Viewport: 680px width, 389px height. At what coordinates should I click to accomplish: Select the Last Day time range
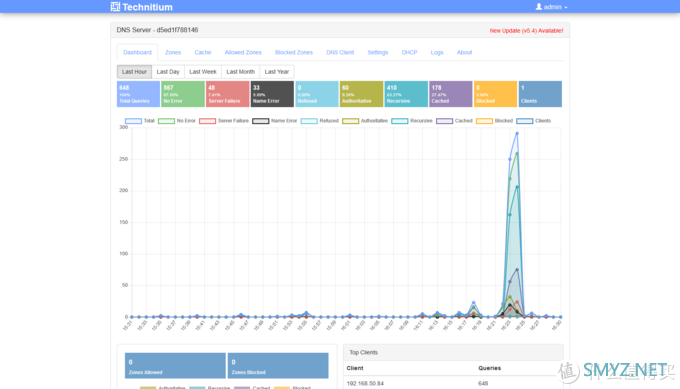[168, 72]
